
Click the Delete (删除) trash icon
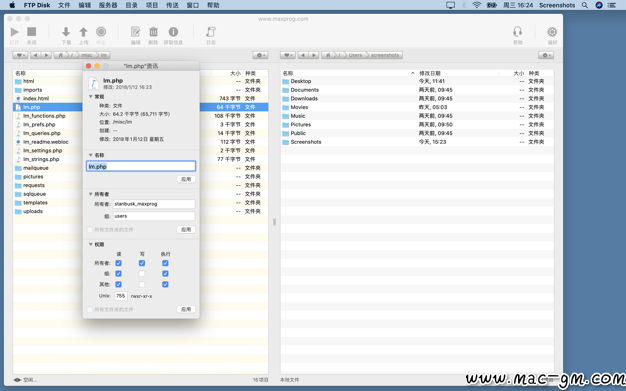[153, 32]
